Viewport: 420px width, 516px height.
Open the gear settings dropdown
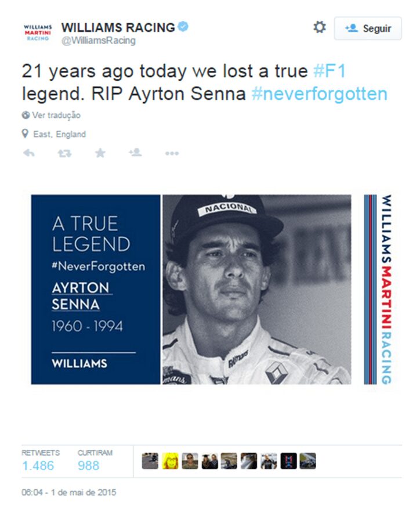pos(320,28)
